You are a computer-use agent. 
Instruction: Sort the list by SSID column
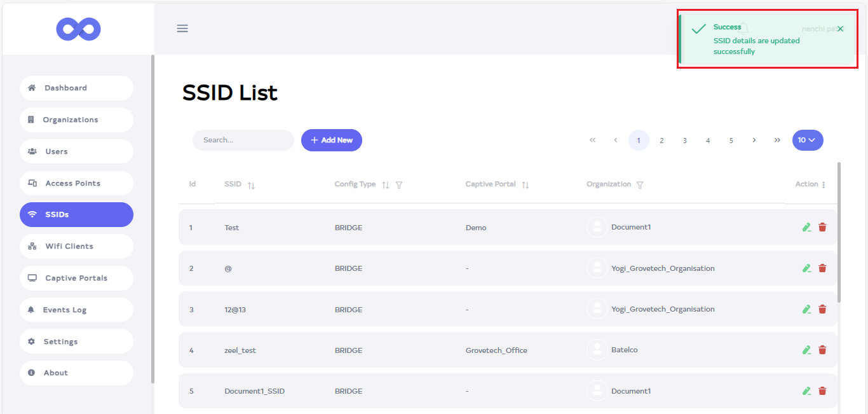(251, 185)
